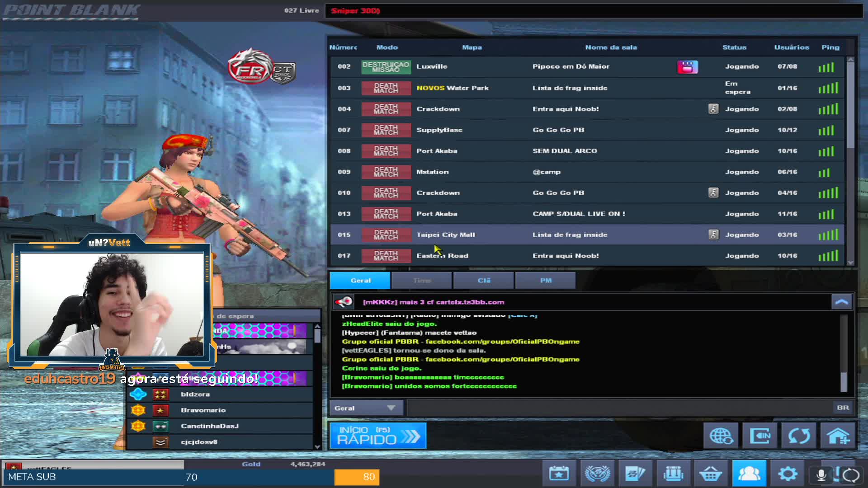Screen dimensions: 868x488
Task: Click the Início Rápido quick start button
Action: 378,436
